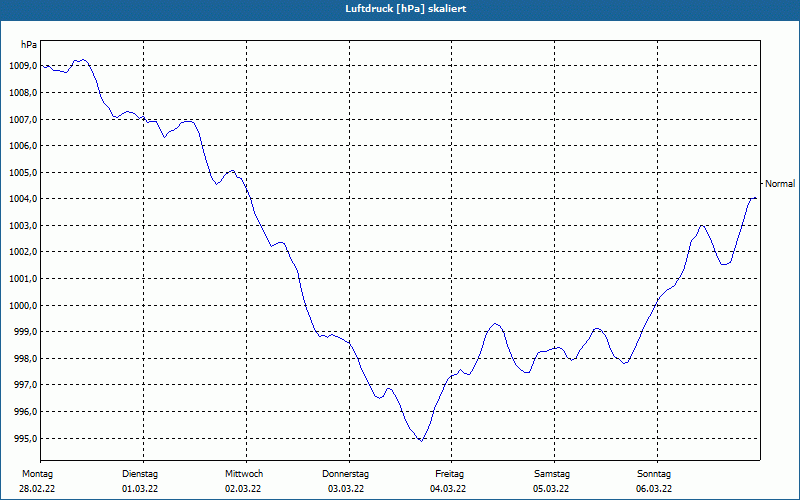Click the 1004,0 axis value
800x500 pixels.
click(x=23, y=199)
